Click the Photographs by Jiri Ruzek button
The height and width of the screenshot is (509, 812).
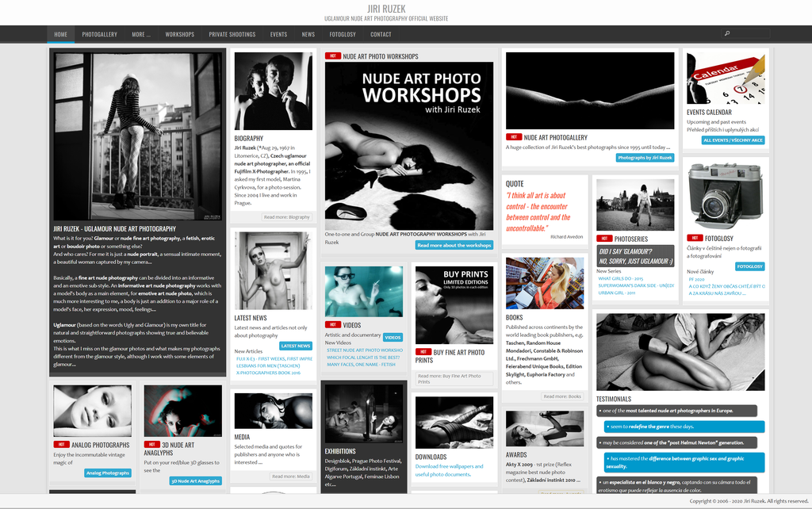pos(645,158)
